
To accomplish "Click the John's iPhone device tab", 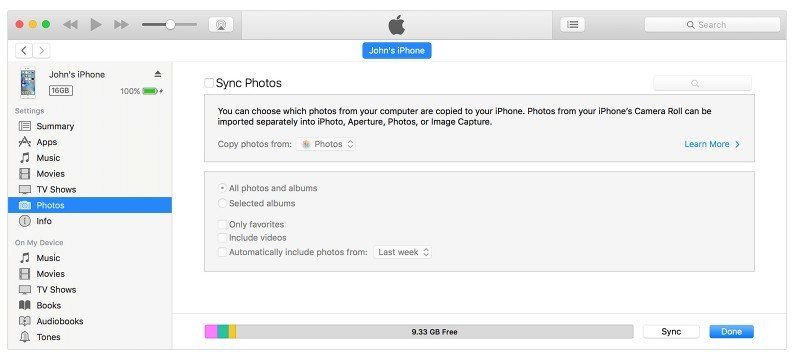I will tap(397, 50).
